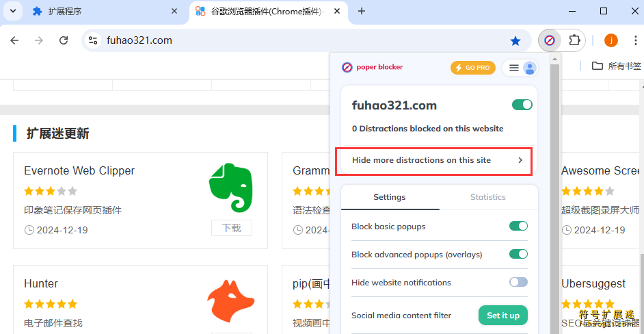Click the poper blocker logo
The image size is (644, 334).
pos(373,67)
